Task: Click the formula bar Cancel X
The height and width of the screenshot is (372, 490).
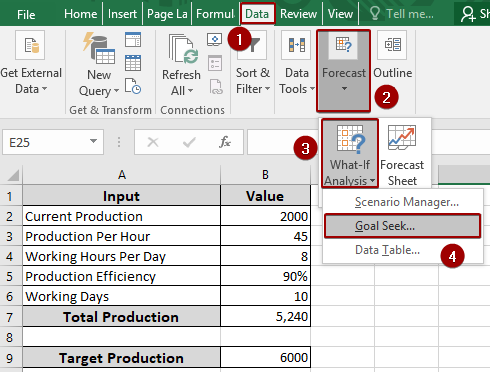Action: 153,142
